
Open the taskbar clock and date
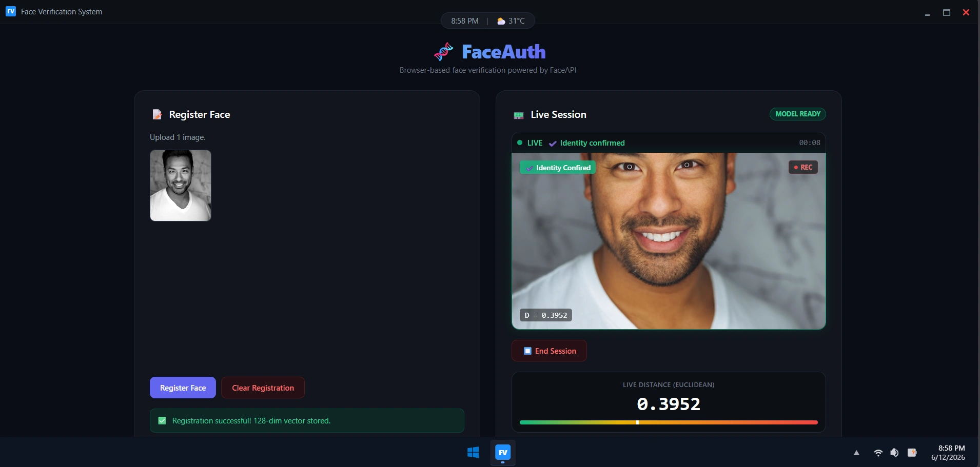pyautogui.click(x=948, y=453)
